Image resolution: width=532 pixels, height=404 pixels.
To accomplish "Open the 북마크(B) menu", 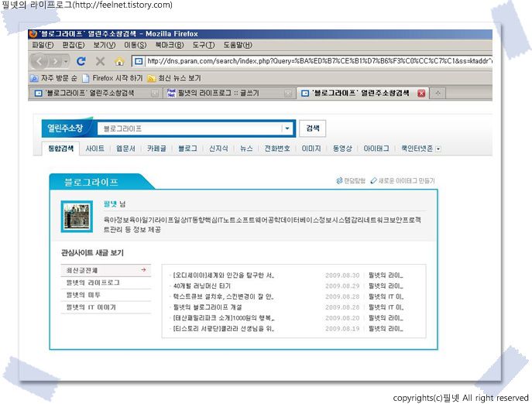I will click(170, 45).
